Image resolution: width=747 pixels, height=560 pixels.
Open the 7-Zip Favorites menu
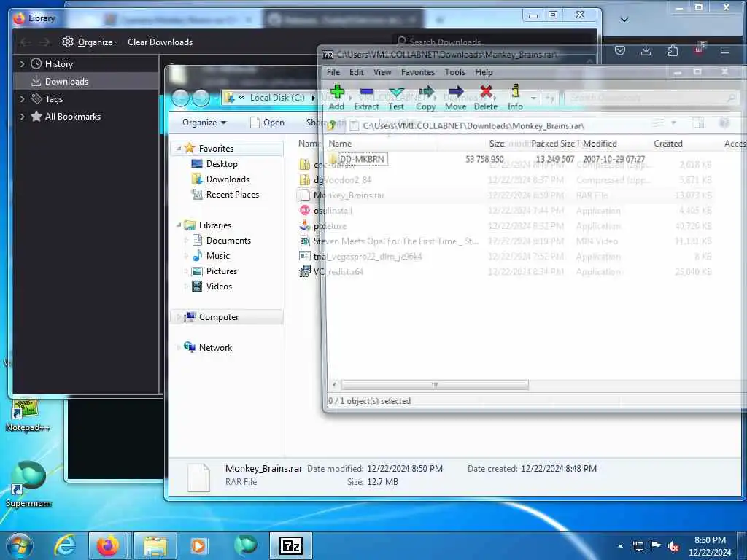coord(418,72)
